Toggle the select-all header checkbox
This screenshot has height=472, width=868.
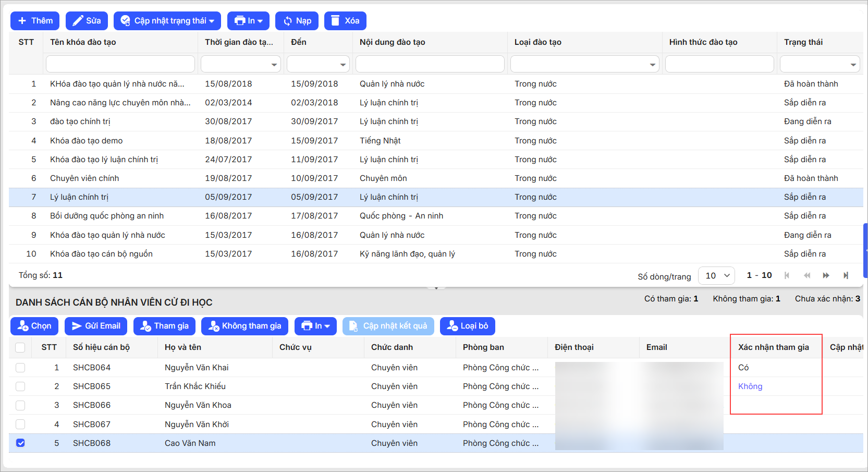[x=20, y=347]
